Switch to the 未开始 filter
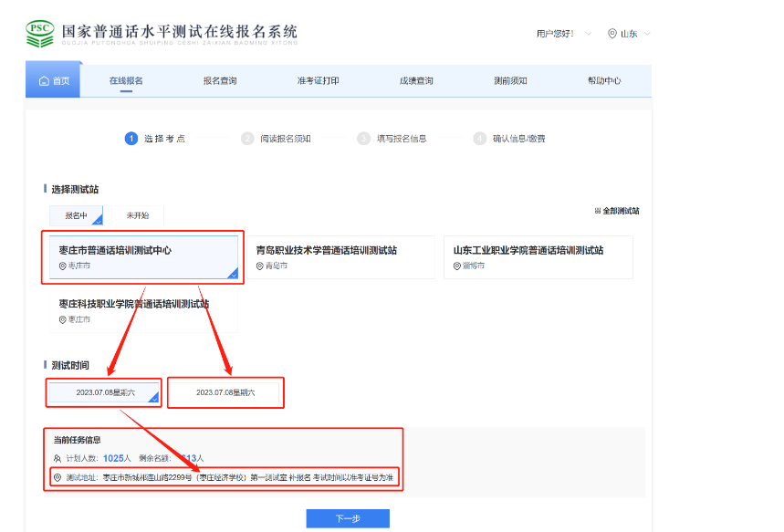The image size is (784, 532). 137,215
